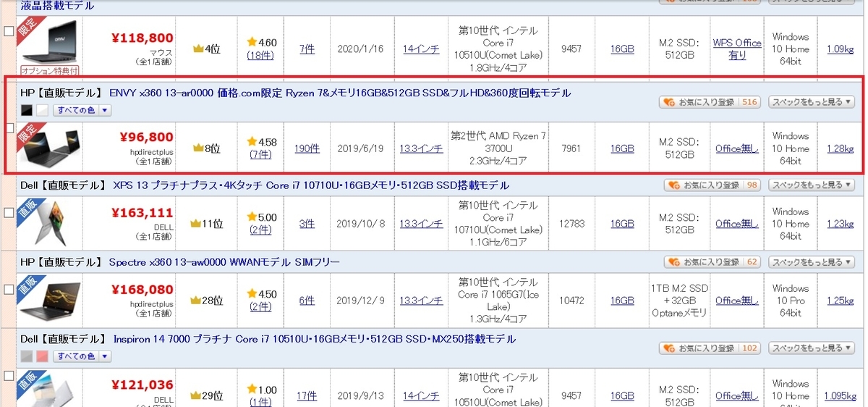Select gray color swatch for Inspiron 14
868x407 pixels.
(x=27, y=356)
